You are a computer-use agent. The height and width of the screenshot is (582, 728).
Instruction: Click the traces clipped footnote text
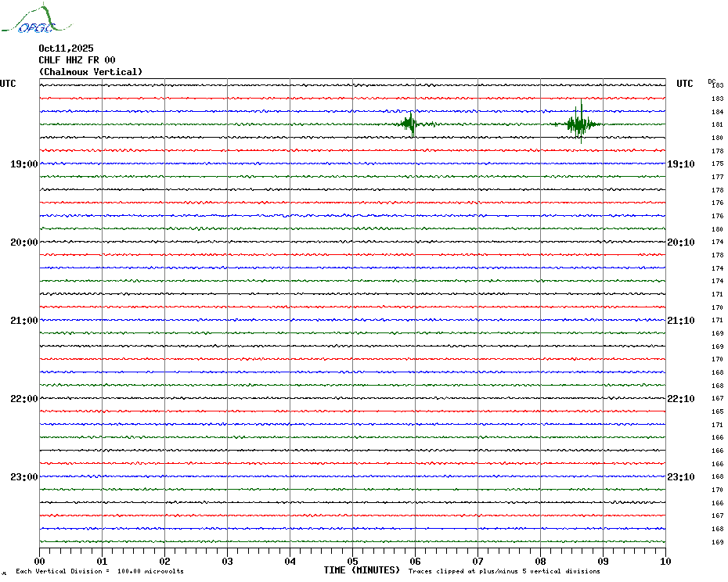pyautogui.click(x=504, y=572)
